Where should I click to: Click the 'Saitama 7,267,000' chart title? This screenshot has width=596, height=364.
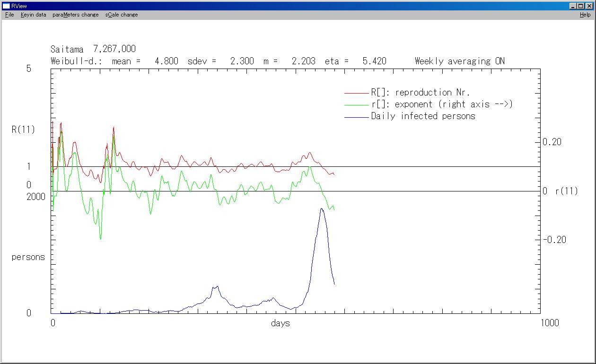point(93,49)
